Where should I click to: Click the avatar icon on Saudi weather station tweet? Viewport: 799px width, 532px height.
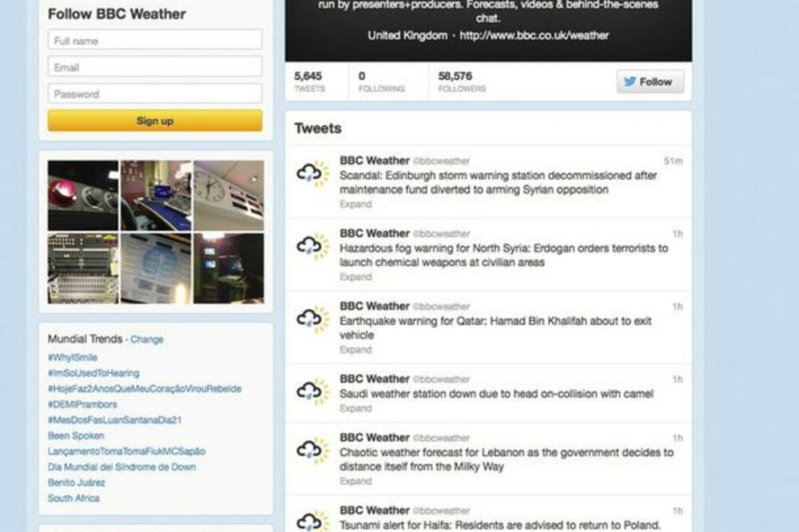[313, 392]
